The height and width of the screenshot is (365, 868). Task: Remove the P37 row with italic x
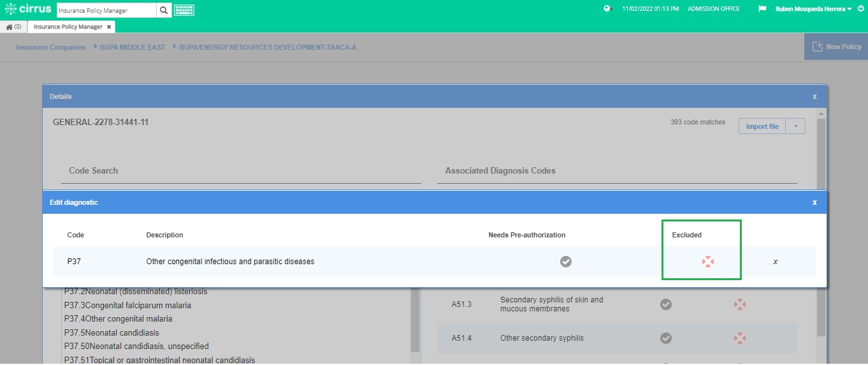pyautogui.click(x=775, y=262)
